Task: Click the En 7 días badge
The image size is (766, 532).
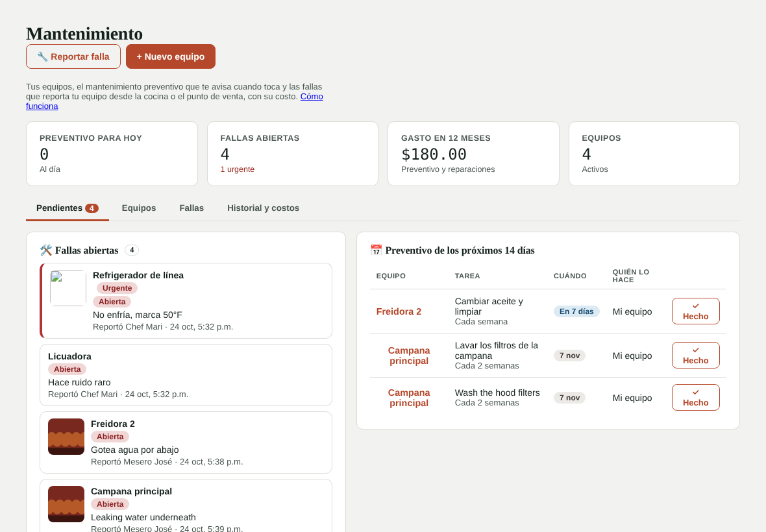Action: pyautogui.click(x=576, y=311)
